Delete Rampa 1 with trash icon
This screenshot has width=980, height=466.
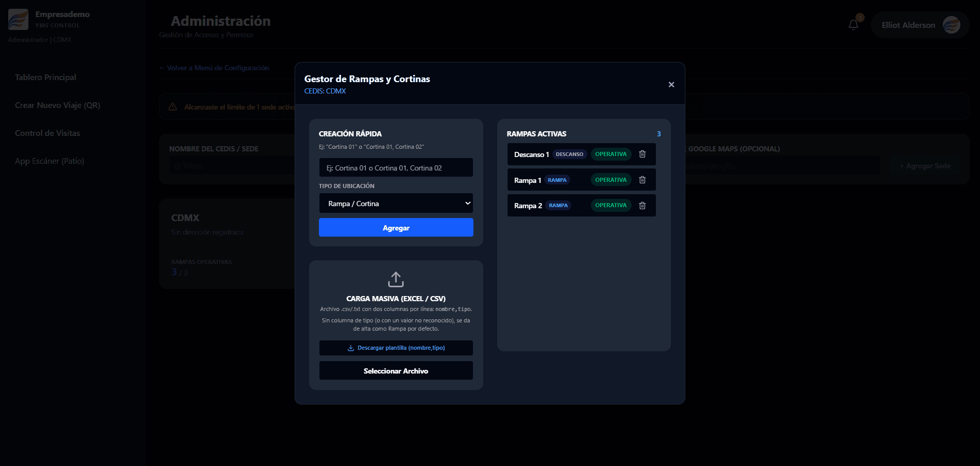(x=642, y=180)
